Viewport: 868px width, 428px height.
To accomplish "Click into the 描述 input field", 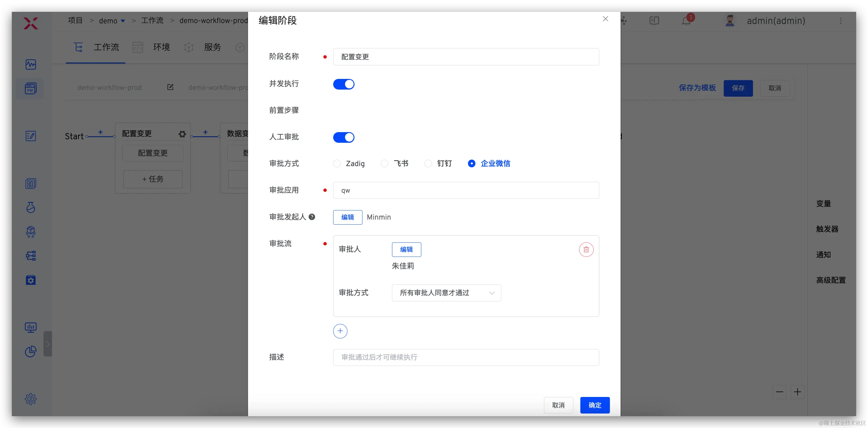I will click(x=466, y=357).
